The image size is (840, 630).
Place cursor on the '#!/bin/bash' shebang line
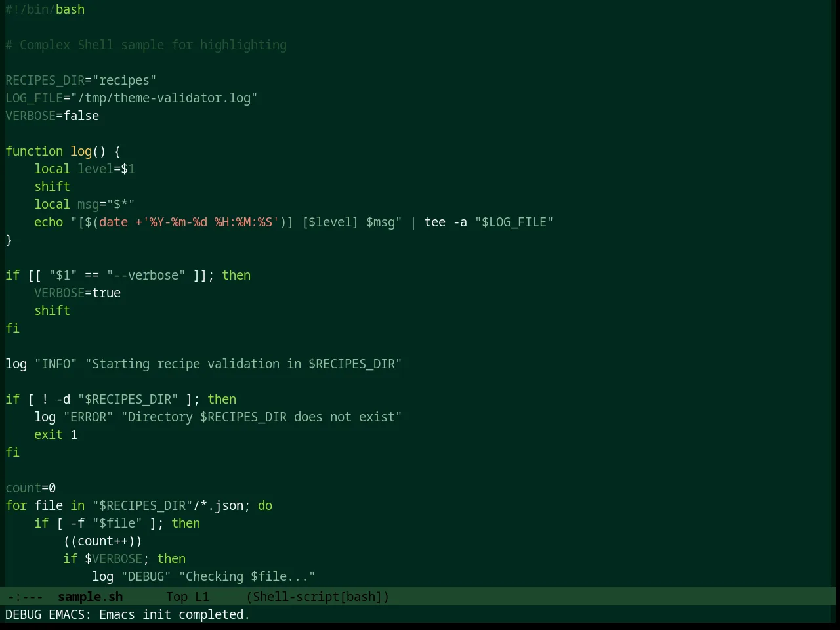tap(45, 9)
